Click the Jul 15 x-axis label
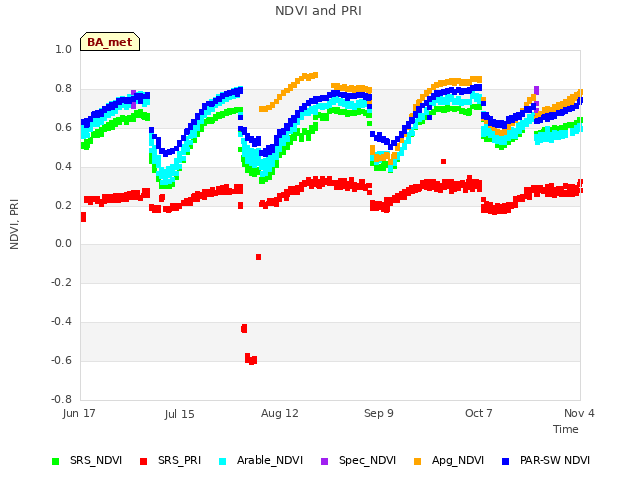The height and width of the screenshot is (480, 640). coord(180,414)
